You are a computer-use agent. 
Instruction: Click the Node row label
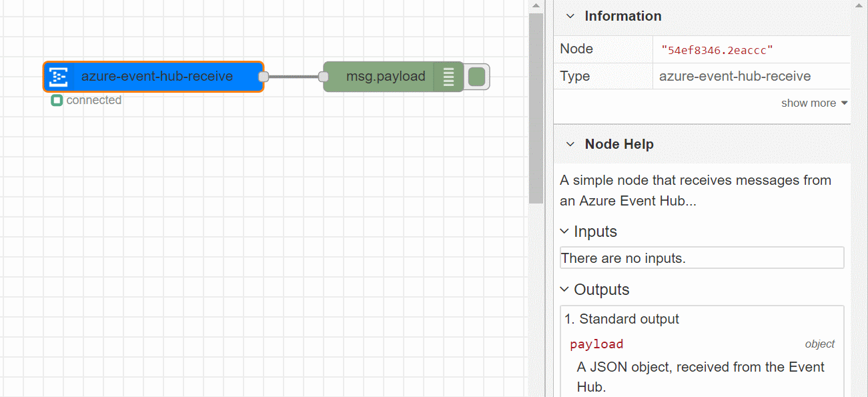point(576,49)
